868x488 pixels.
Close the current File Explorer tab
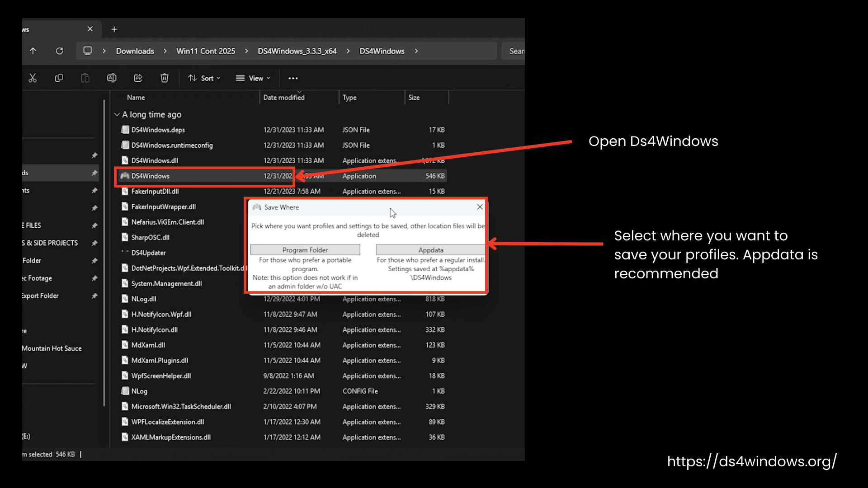click(90, 29)
